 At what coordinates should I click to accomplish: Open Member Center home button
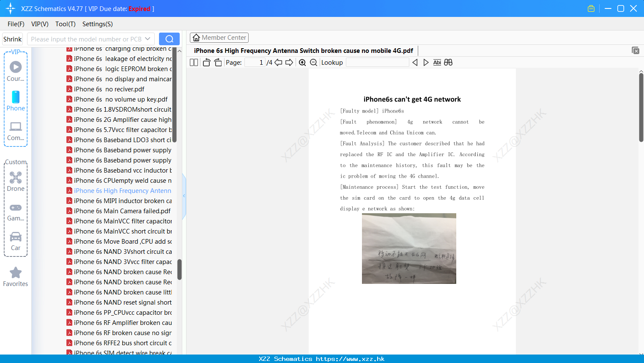click(x=219, y=38)
